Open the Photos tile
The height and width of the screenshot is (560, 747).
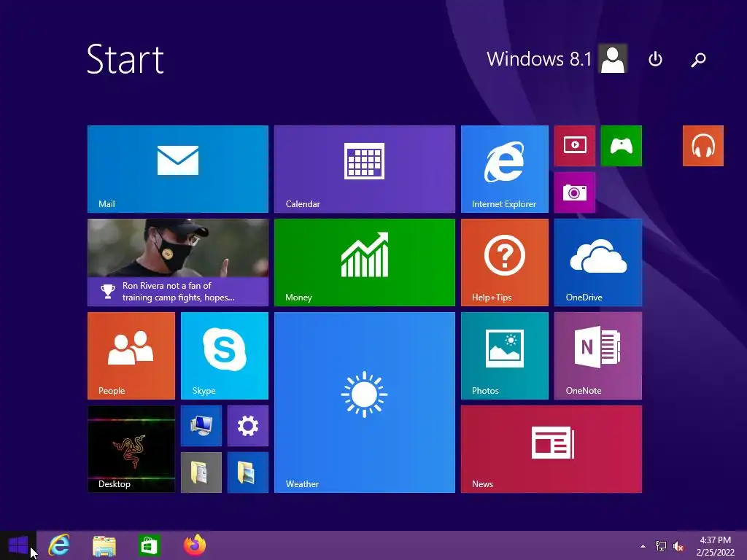pos(505,356)
